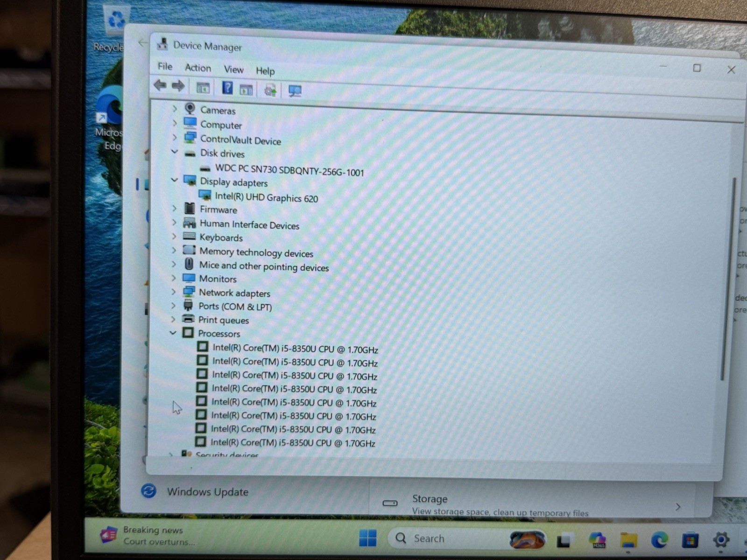Click the Update driver toolbar icon
The image size is (747, 560).
click(x=270, y=90)
